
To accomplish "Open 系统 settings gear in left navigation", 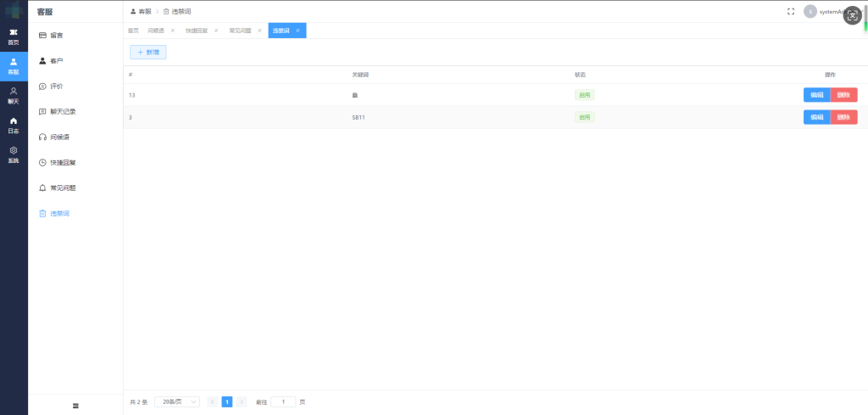I will 13,154.
